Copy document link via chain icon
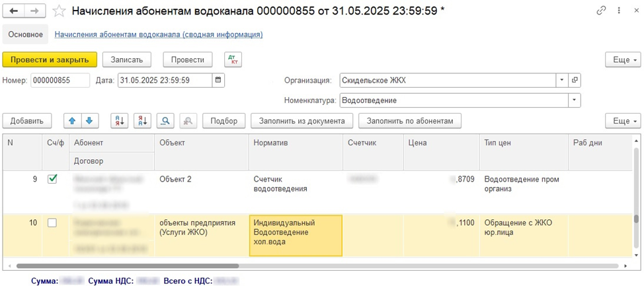 click(x=601, y=11)
